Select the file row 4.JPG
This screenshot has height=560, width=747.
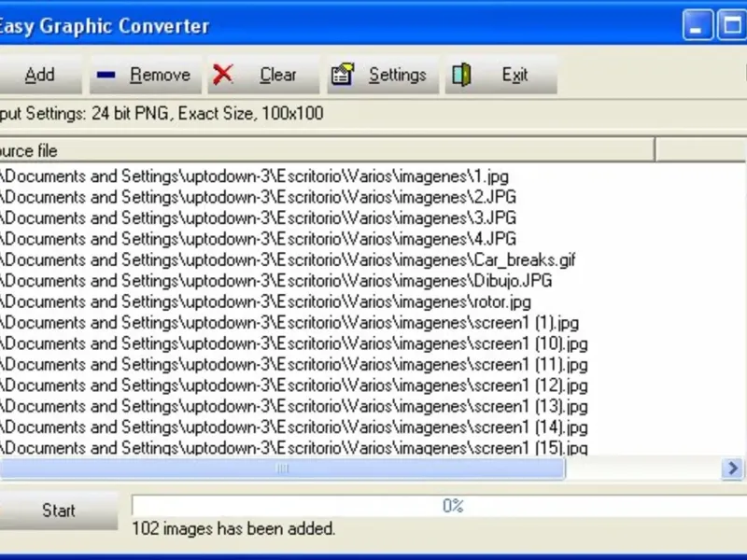(x=259, y=239)
